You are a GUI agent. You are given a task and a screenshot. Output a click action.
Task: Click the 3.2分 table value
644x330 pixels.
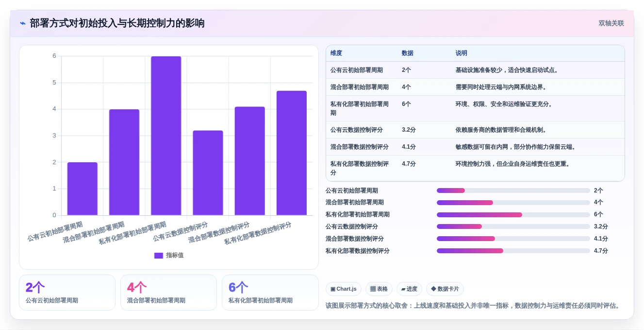tap(409, 130)
